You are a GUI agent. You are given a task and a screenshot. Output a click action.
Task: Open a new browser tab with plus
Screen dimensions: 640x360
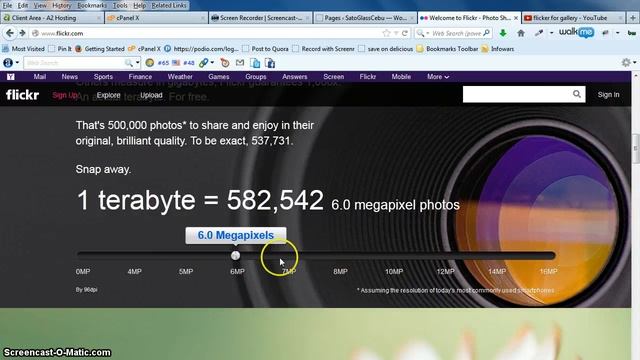tap(633, 18)
